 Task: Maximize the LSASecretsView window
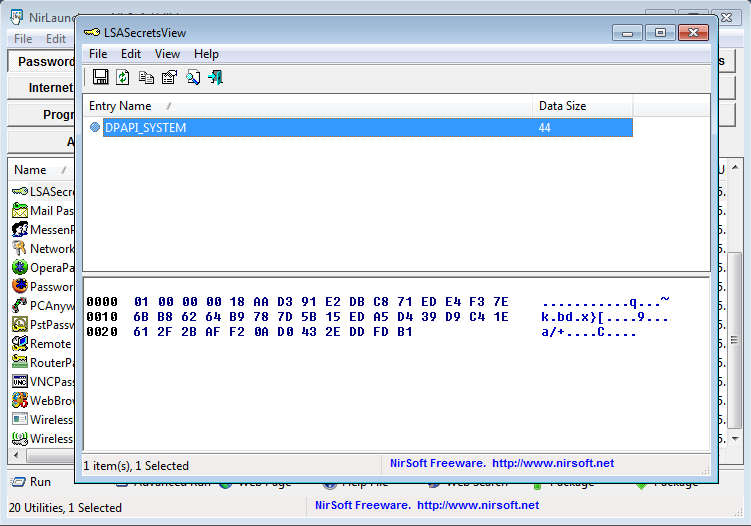pyautogui.click(x=659, y=33)
